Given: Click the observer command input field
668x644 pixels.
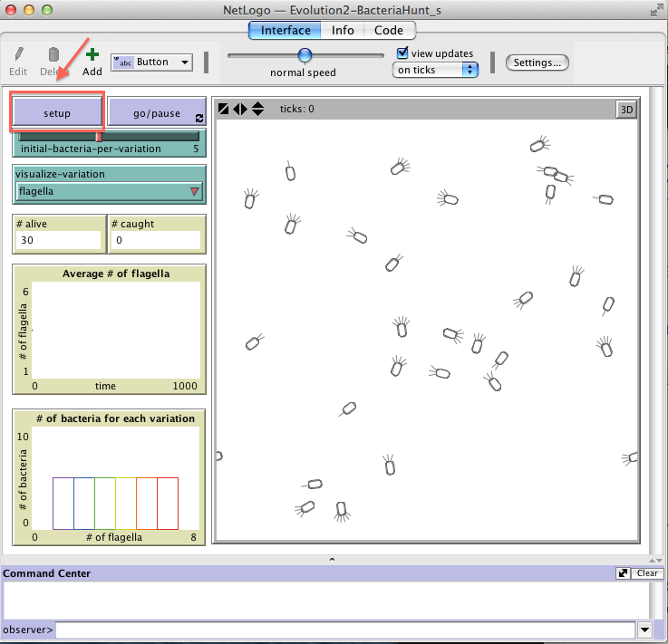Looking at the screenshot, I should (344, 630).
